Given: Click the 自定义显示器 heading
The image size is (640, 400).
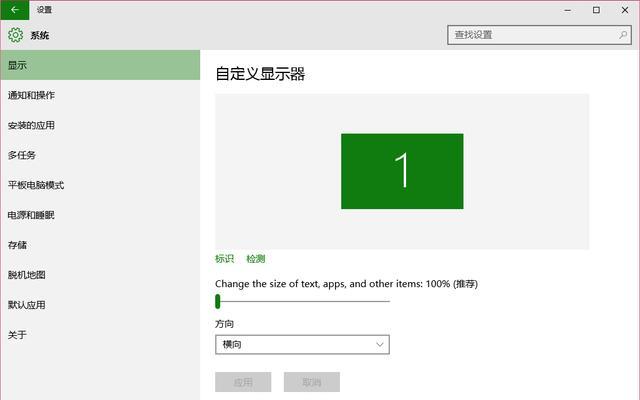Looking at the screenshot, I should [260, 74].
